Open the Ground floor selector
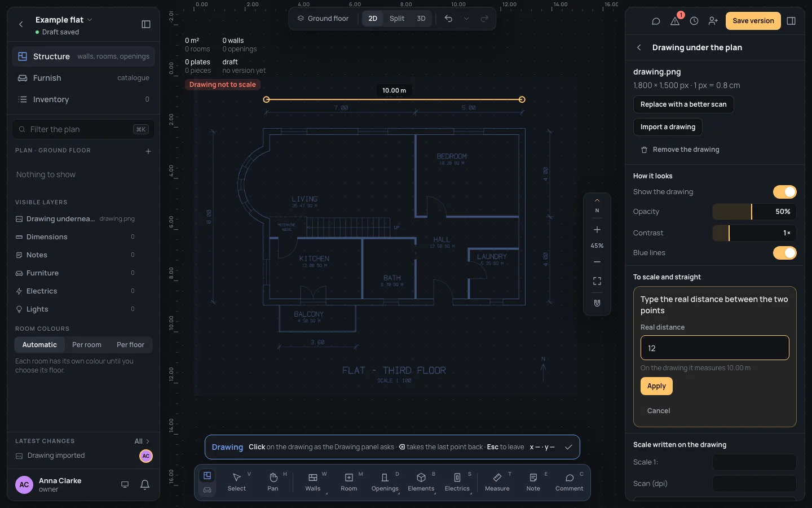 (x=323, y=19)
